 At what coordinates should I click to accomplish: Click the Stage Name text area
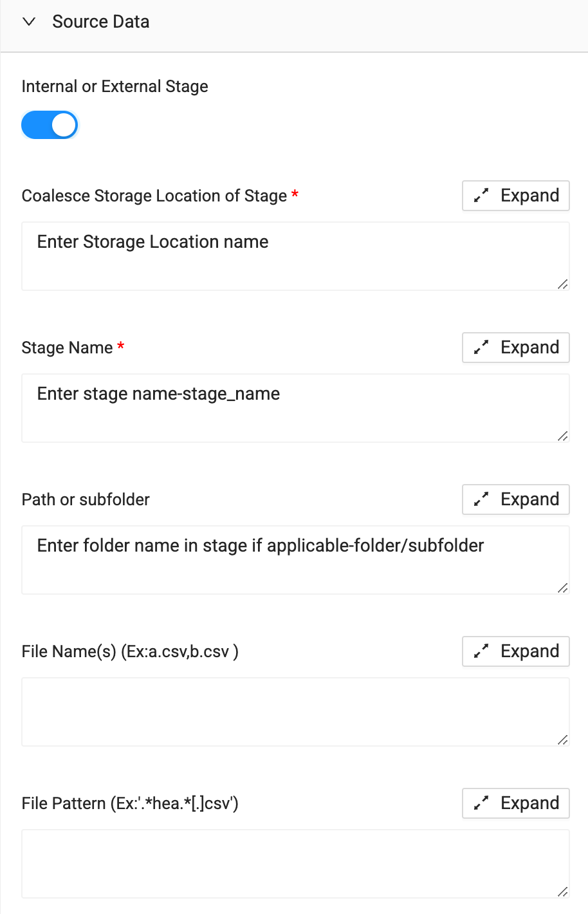(295, 408)
